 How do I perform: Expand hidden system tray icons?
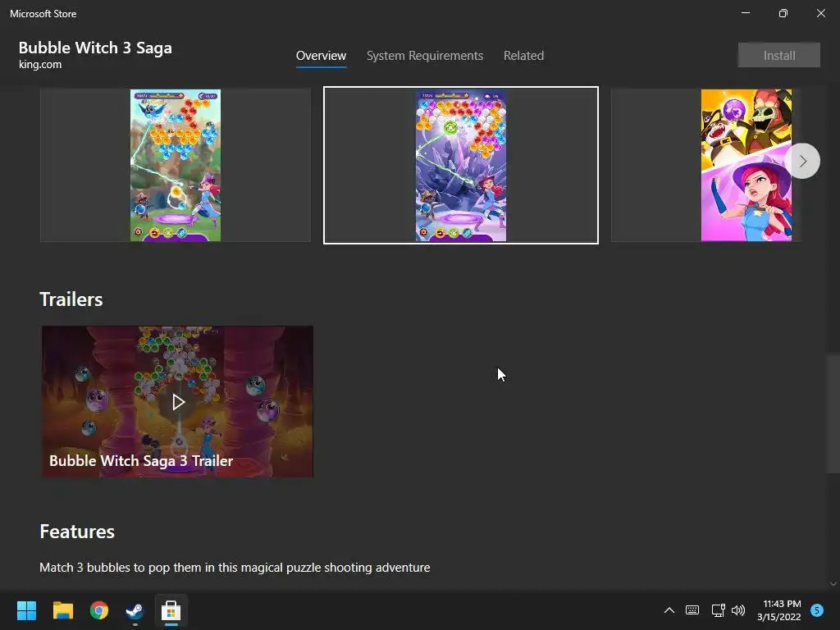tap(669, 610)
